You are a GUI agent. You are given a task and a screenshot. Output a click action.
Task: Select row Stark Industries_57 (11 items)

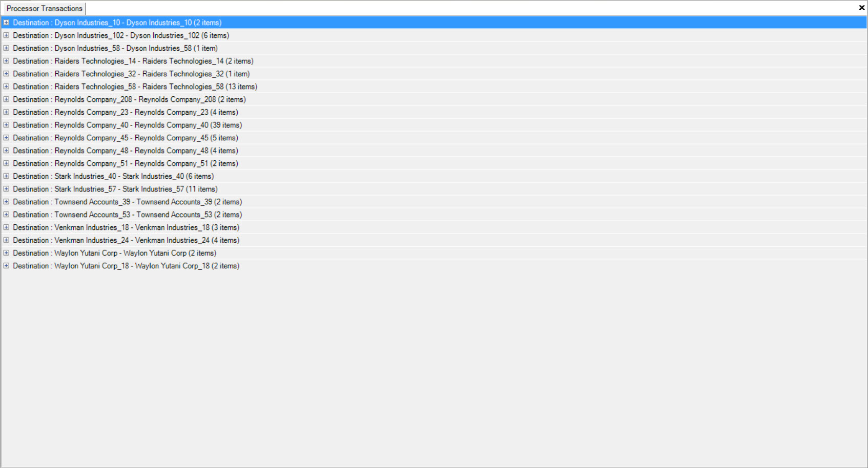coord(434,189)
